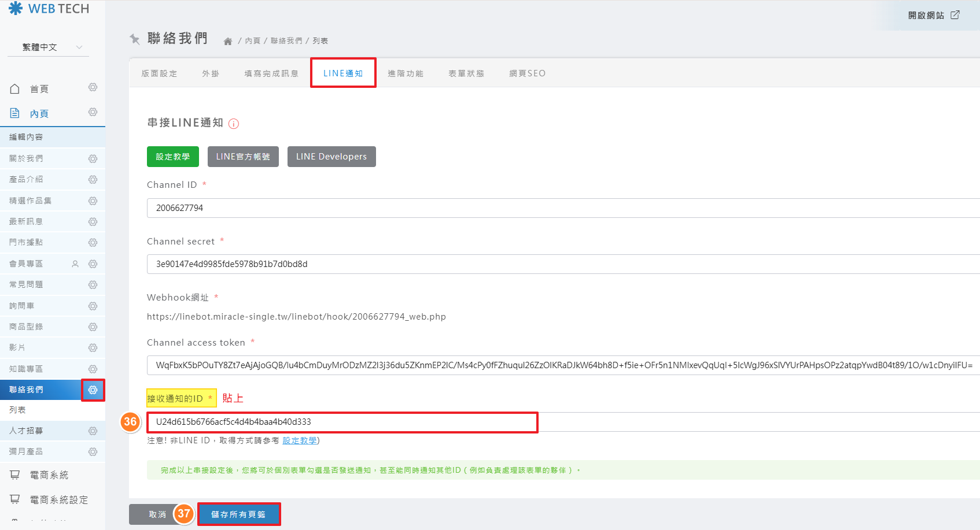
Task: Expand the 電商系統 sidebar menu
Action: click(49, 475)
